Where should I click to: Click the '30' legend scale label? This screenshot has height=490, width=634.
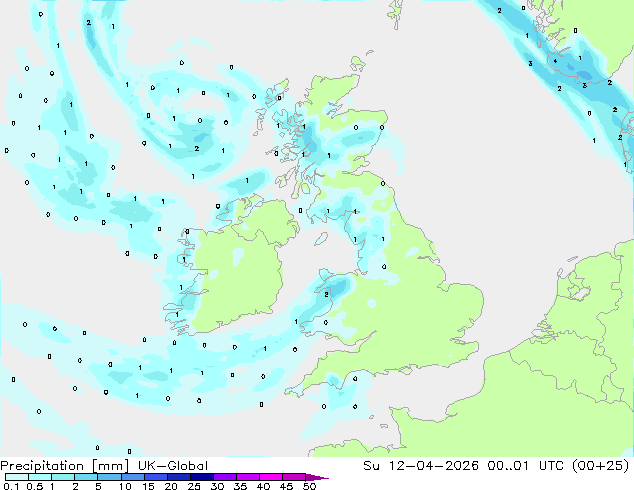click(217, 486)
